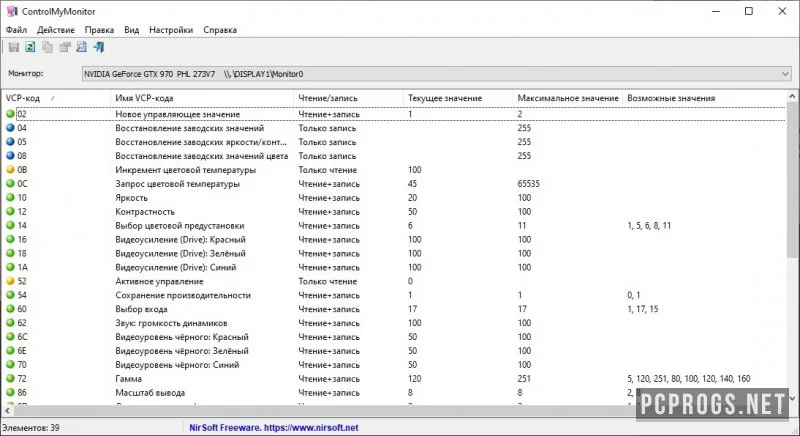
Task: Sort by the Чтение/запись column header
Action: tap(348, 98)
